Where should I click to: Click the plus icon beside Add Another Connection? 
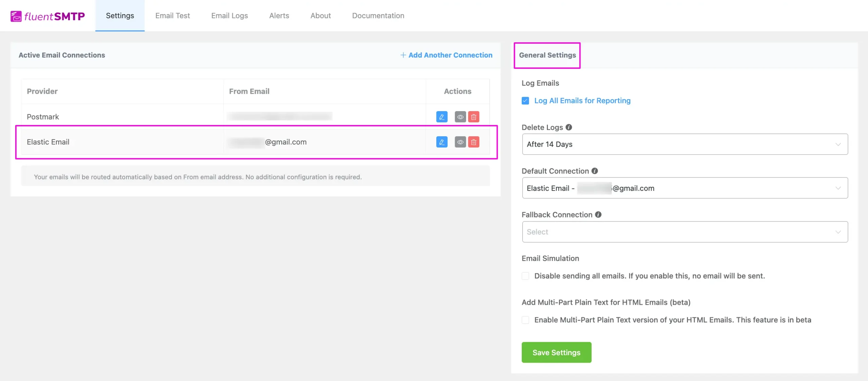[403, 55]
